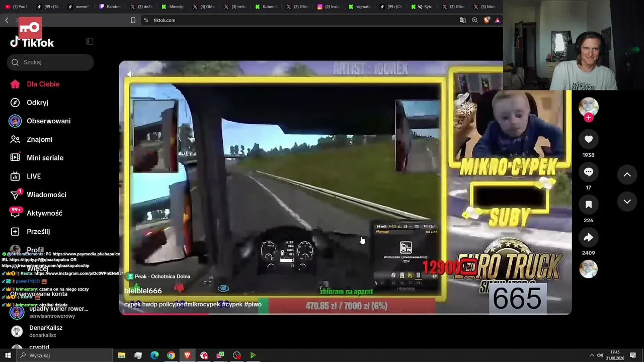This screenshot has width=644, height=362.
Task: Bookmark the video to favorites
Action: (589, 205)
